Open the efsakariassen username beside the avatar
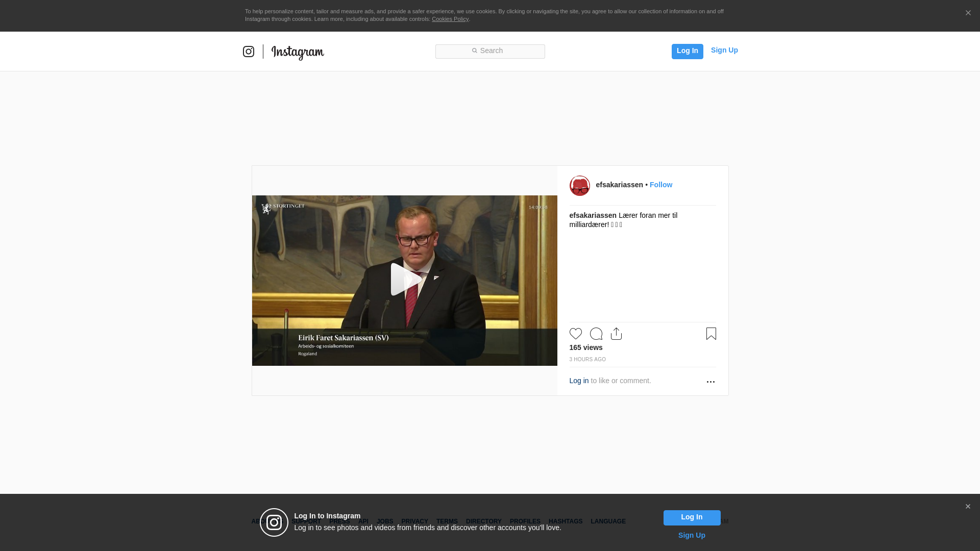Image resolution: width=980 pixels, height=551 pixels. [x=619, y=185]
